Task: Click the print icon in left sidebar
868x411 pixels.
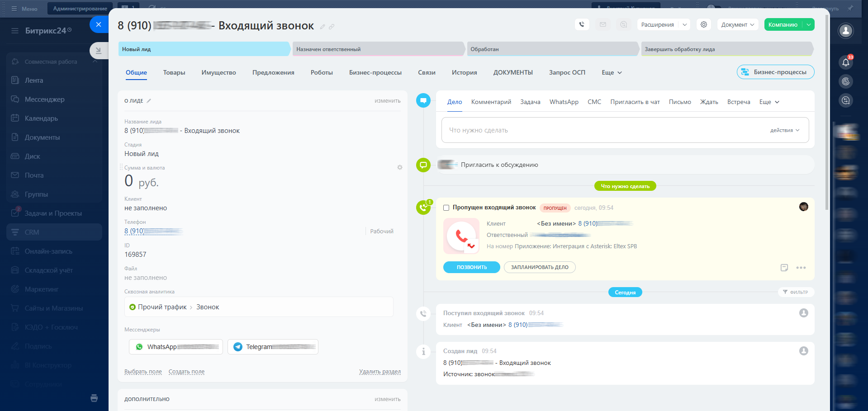Action: (x=94, y=398)
